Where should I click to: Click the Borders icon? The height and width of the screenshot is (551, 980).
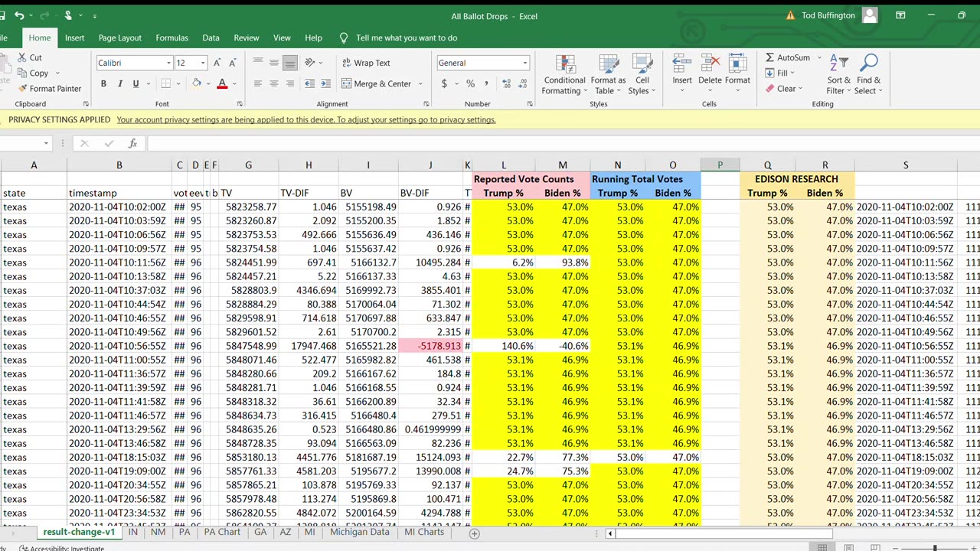coord(165,83)
